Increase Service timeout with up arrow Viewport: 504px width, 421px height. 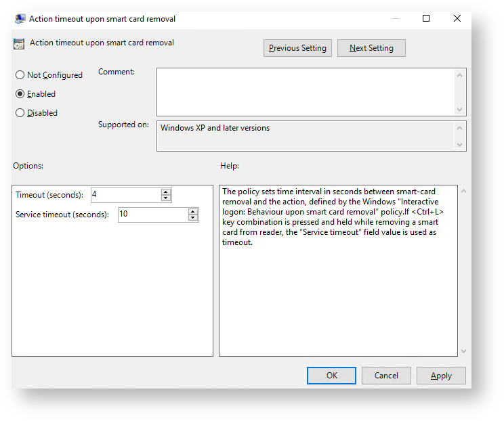click(193, 211)
